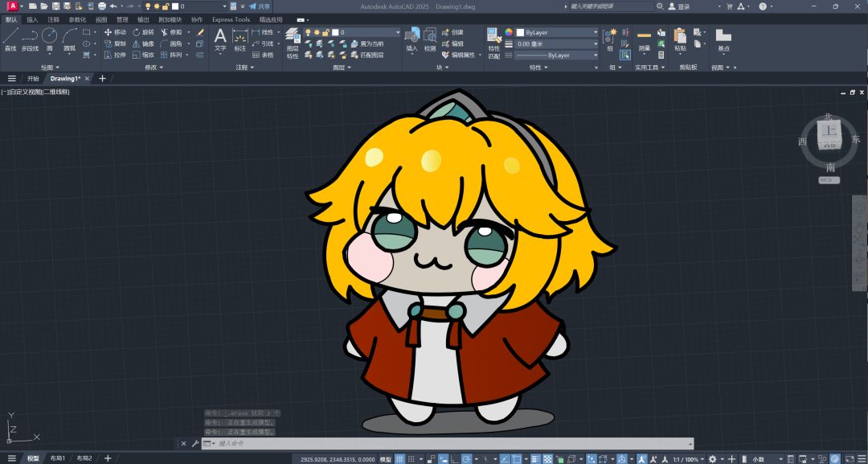The width and height of the screenshot is (868, 464).
Task: Open the 管理 ribbon tab
Action: 122,19
